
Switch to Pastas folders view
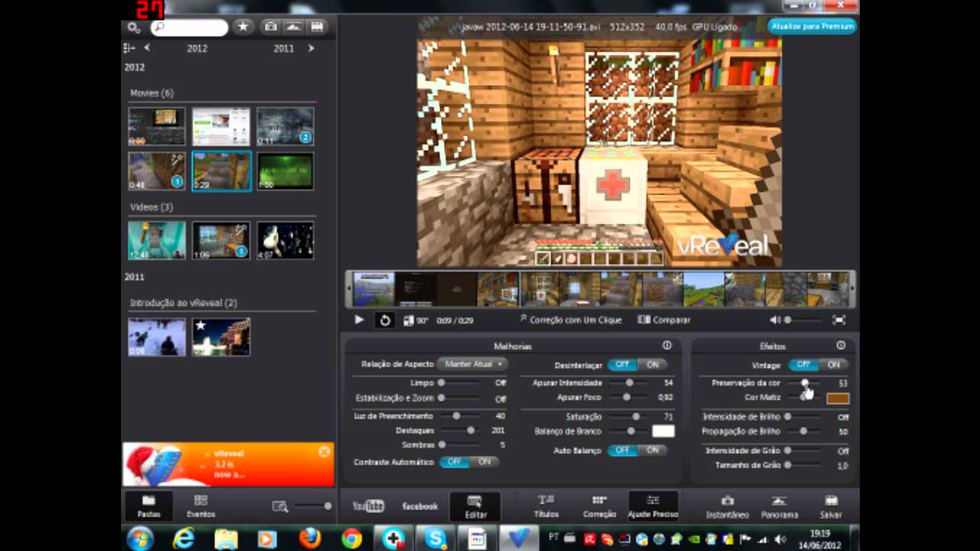tap(149, 506)
